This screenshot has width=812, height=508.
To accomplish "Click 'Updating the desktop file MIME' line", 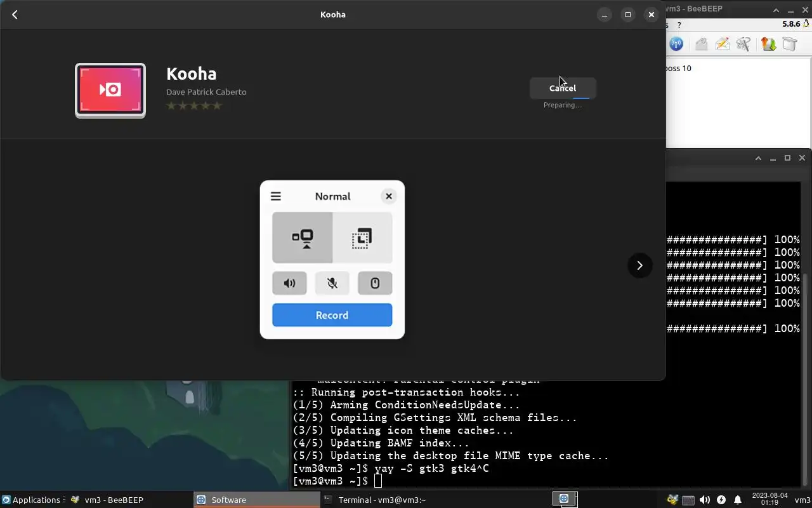I will (x=451, y=456).
